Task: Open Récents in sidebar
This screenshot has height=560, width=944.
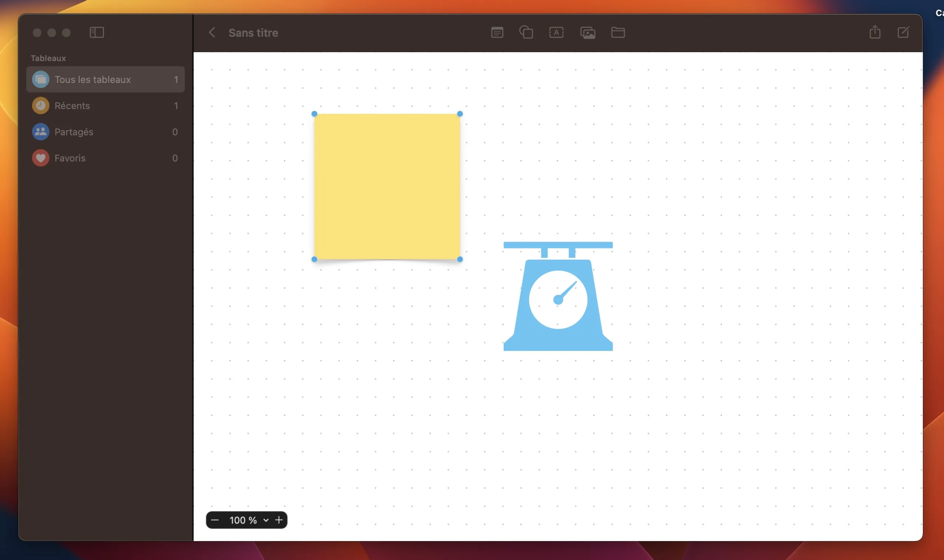Action: (x=105, y=106)
